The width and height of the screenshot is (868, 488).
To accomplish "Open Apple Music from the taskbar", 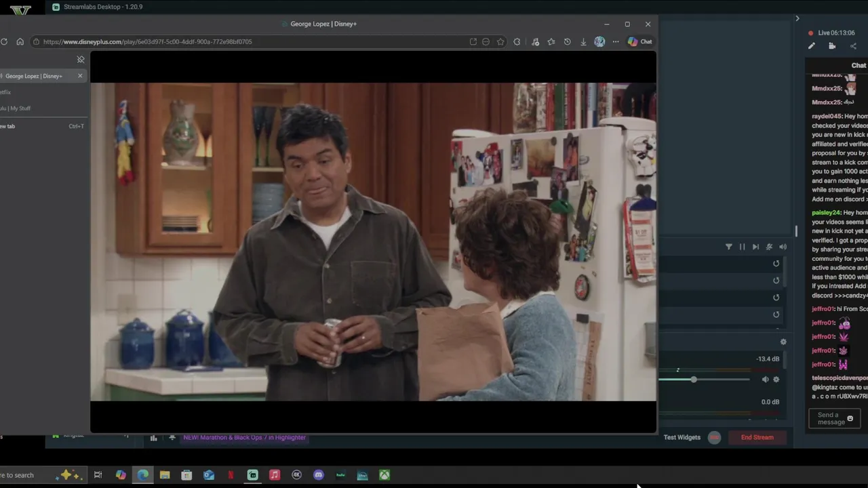I will click(275, 475).
